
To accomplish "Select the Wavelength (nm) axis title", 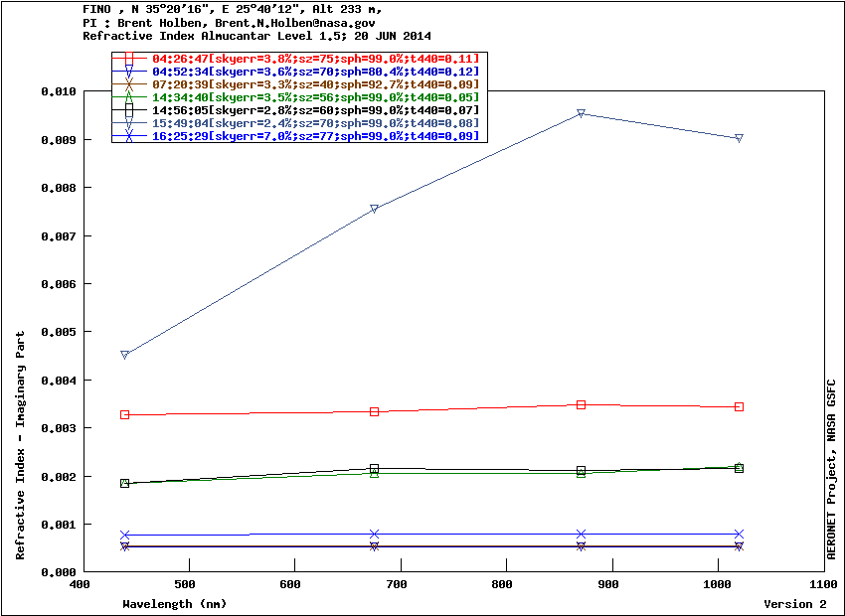I will coord(175,604).
